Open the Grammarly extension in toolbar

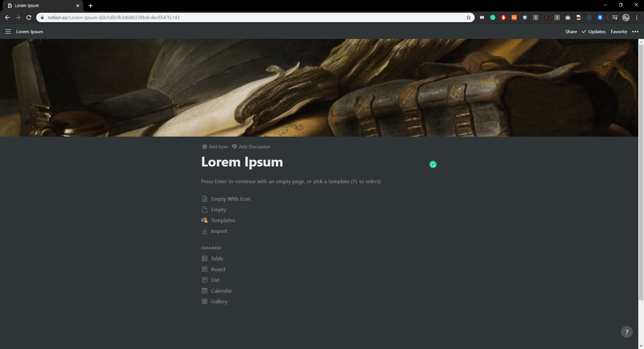(493, 17)
